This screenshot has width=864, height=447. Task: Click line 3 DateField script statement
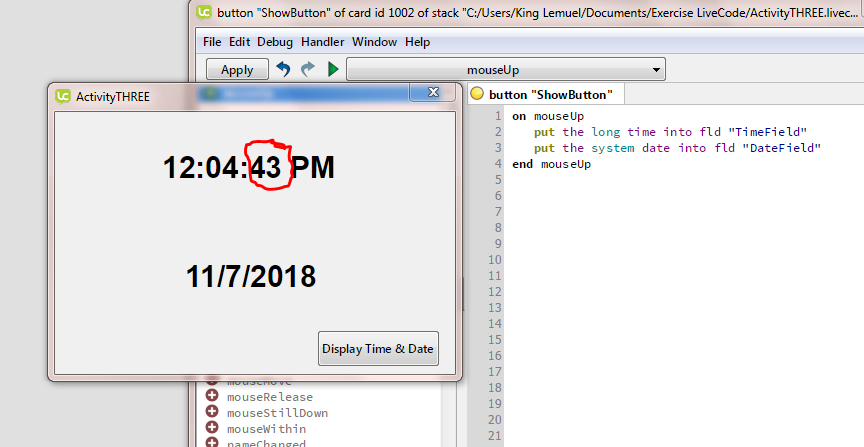click(x=677, y=148)
